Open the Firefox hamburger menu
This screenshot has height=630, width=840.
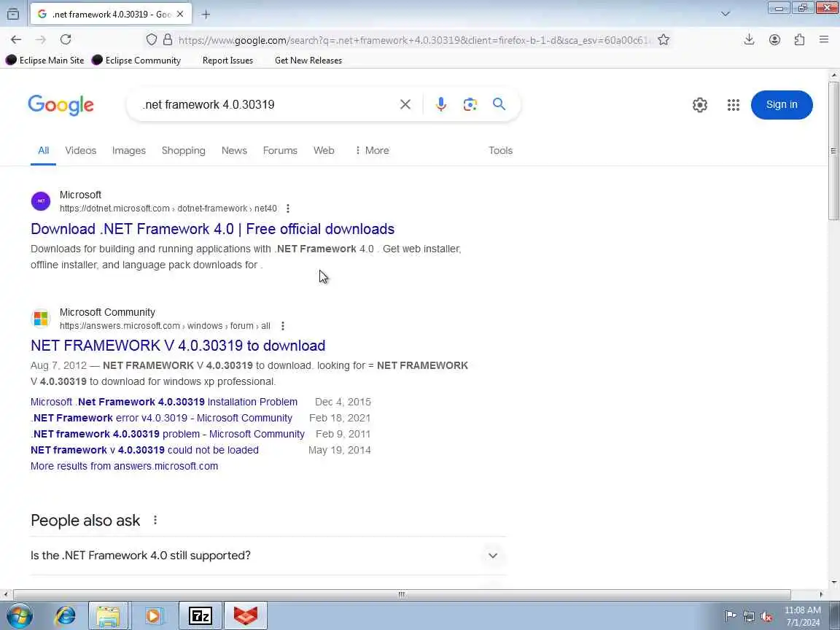[824, 39]
